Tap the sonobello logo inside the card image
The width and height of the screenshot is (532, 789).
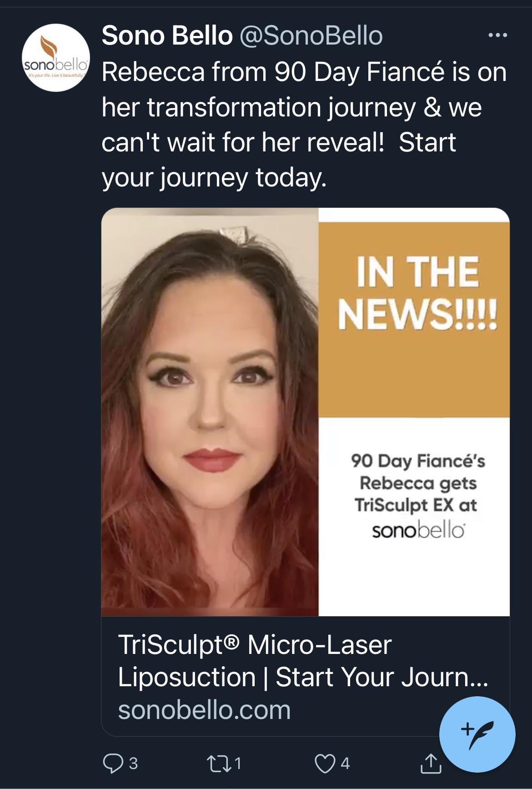(x=418, y=530)
